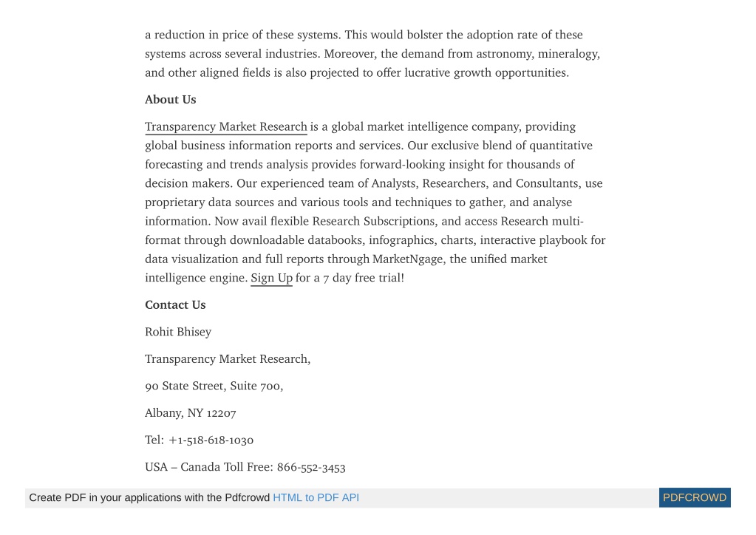Click the "USA – Canada Toll Free" label
This screenshot has height=535, width=756.
(209, 467)
